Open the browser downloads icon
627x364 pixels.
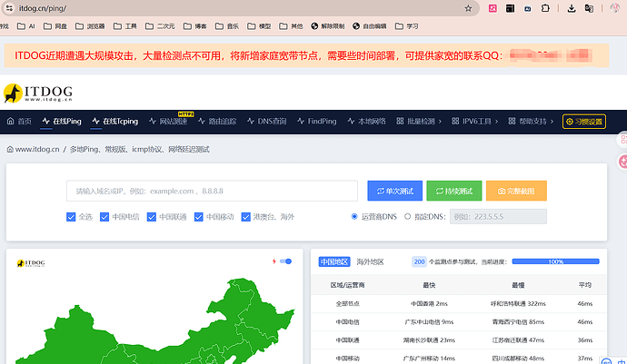(x=572, y=8)
